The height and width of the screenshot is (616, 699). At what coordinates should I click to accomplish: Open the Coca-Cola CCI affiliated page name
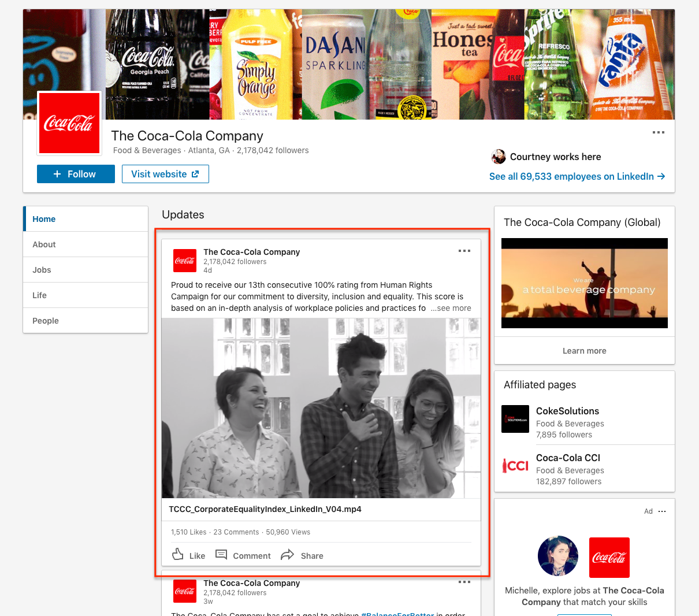point(568,458)
